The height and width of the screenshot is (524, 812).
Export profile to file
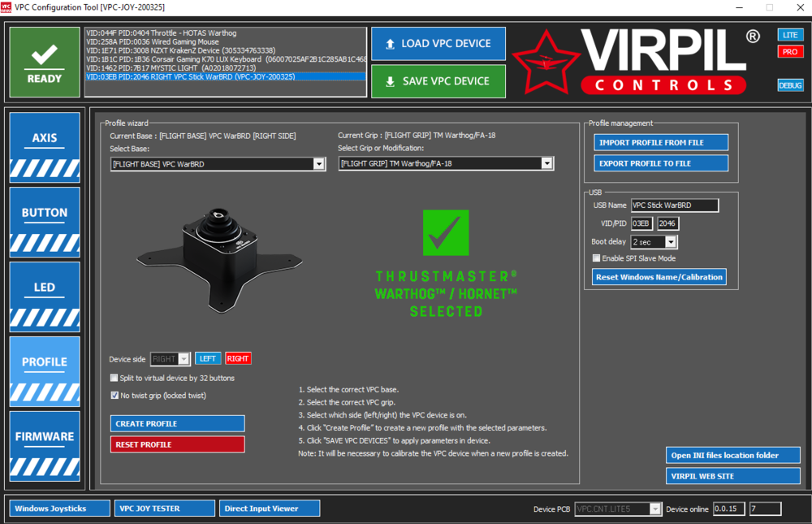click(x=661, y=163)
